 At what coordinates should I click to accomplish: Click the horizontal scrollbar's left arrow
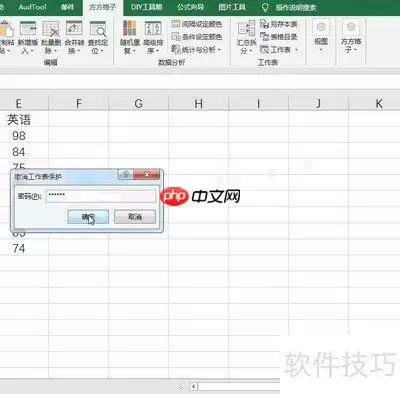(193, 386)
